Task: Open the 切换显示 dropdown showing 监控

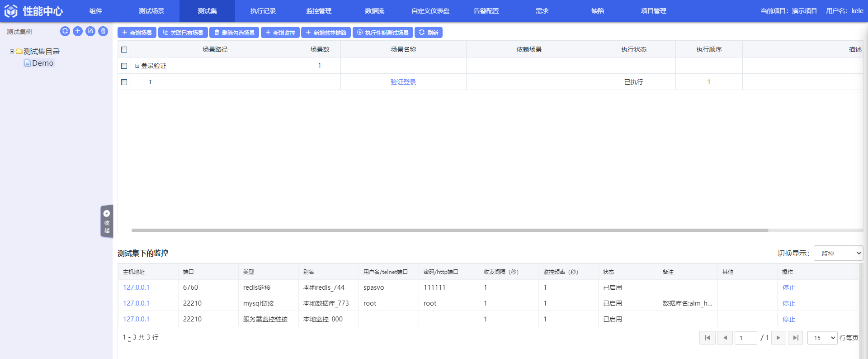Action: coord(838,254)
